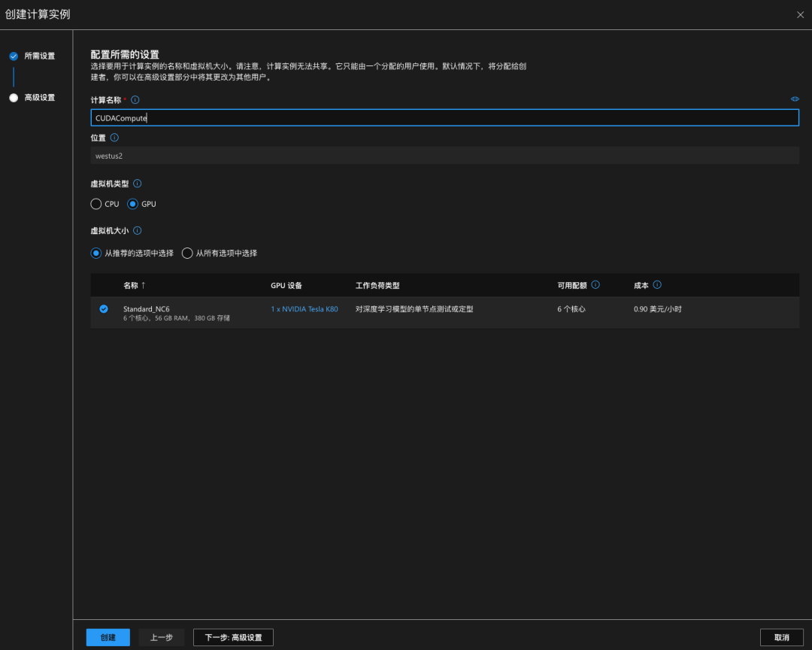Click the 上一步 button
The width and height of the screenshot is (812, 650).
pyautogui.click(x=162, y=637)
